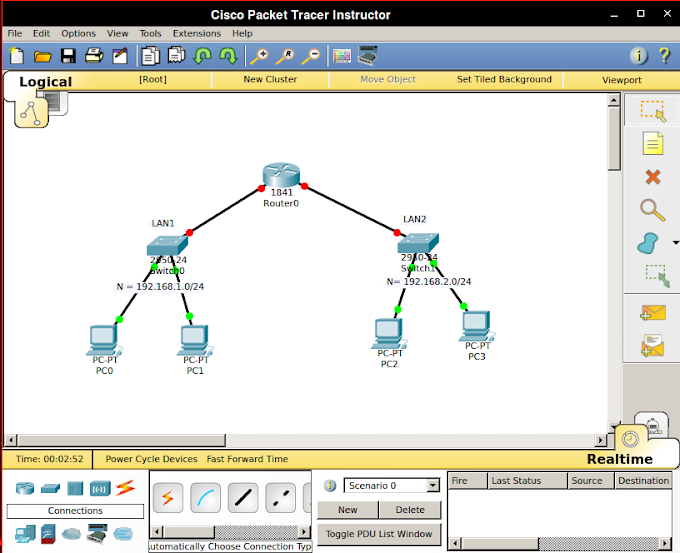The width and height of the screenshot is (680, 553).
Task: Select the PC3 computer device
Action: click(477, 326)
